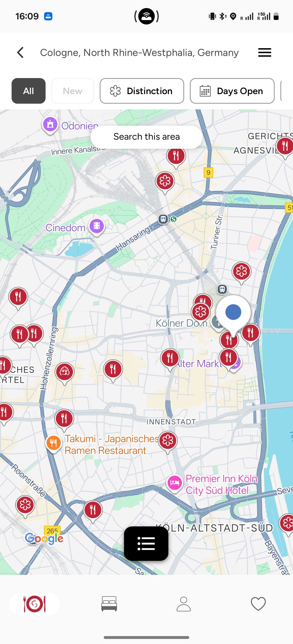
Task: Tap Search this area button
Action: (x=147, y=137)
